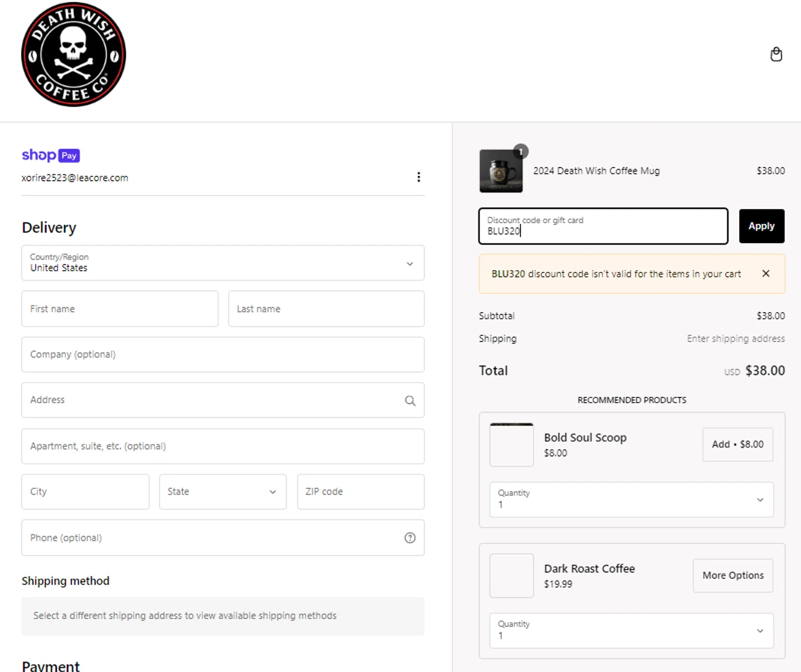View the Dark Roast Coffee product thumbnail
801x672 pixels.
[x=512, y=575]
